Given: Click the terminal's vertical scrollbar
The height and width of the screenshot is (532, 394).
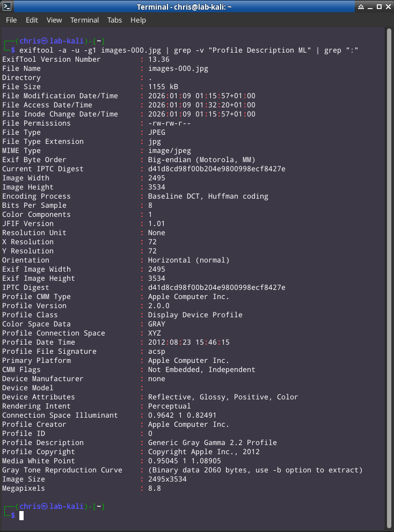Looking at the screenshot, I should (390, 268).
